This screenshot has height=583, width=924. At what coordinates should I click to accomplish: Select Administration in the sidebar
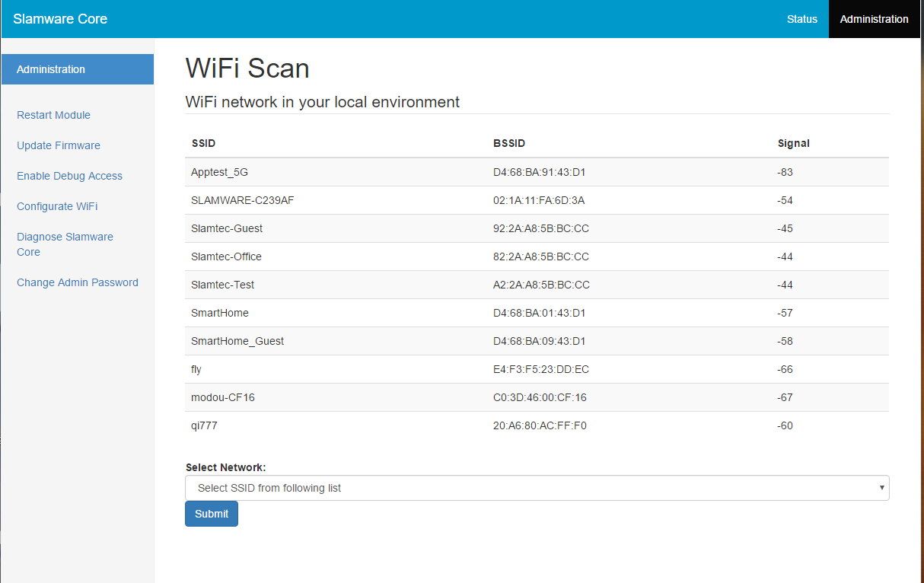[78, 69]
